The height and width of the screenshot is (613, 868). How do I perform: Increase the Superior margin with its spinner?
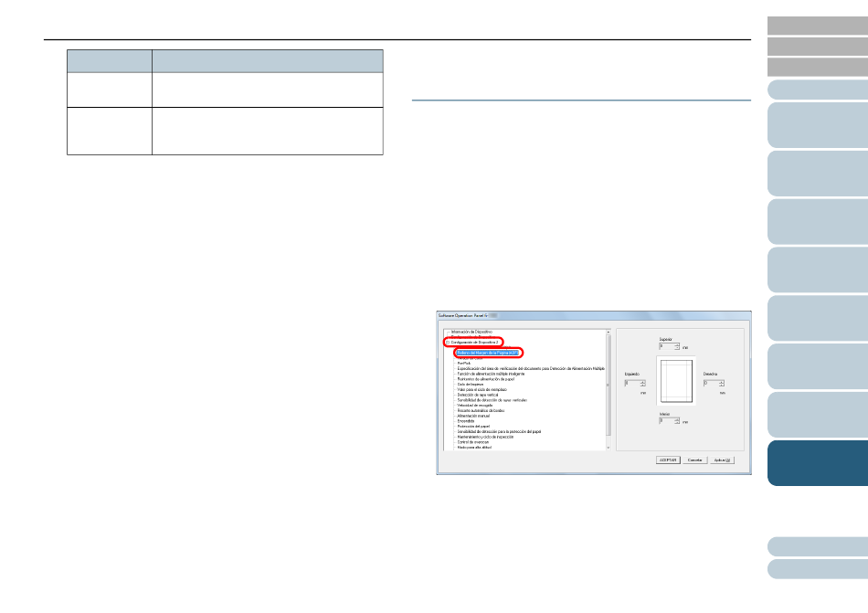pos(677,344)
